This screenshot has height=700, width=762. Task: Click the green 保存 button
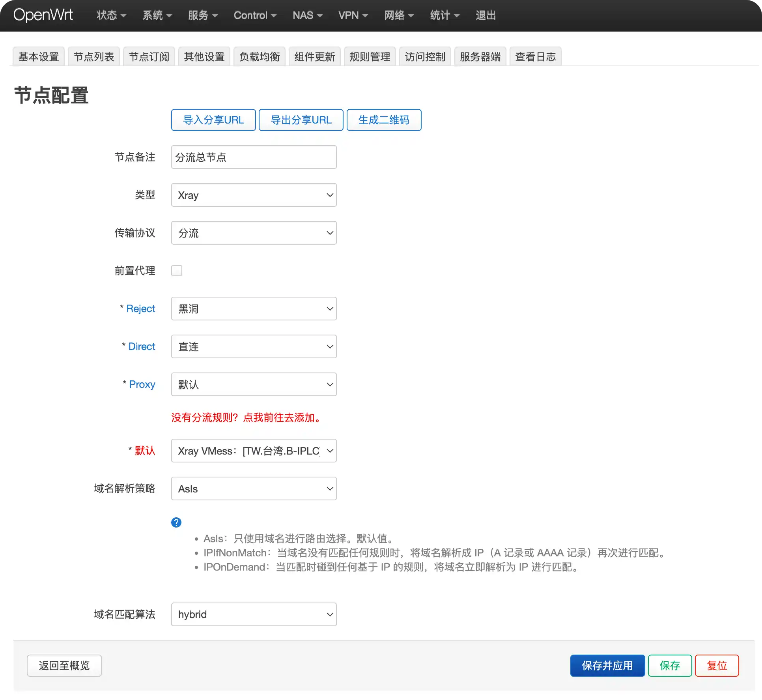pos(670,666)
